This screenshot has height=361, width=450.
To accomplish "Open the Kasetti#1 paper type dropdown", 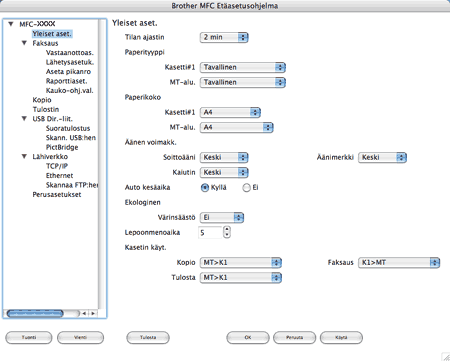I will point(243,67).
